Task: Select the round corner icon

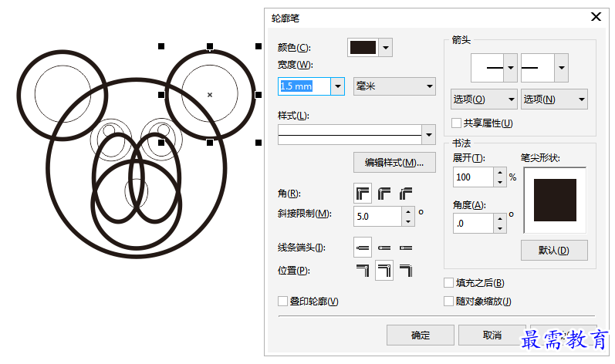Action: click(x=384, y=193)
